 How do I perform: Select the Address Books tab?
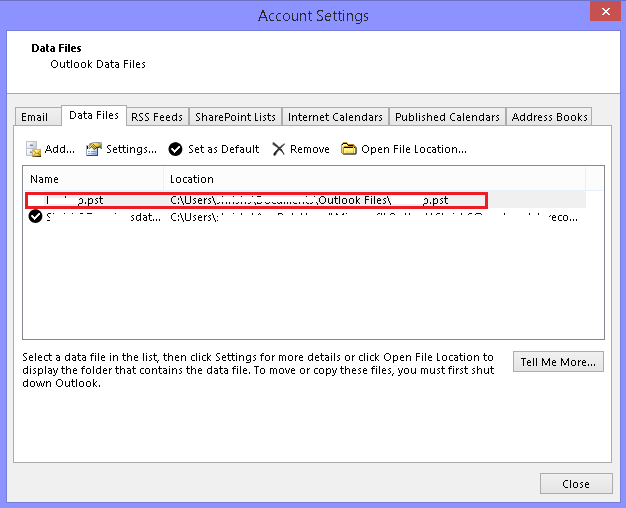click(x=549, y=117)
